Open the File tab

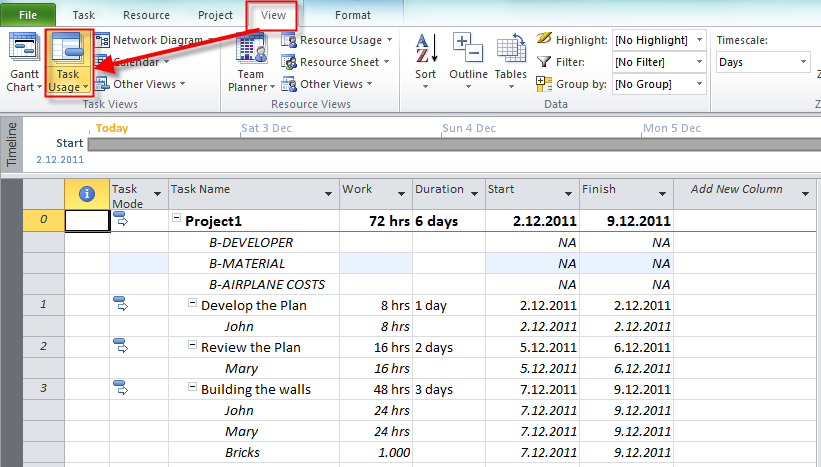tap(28, 15)
